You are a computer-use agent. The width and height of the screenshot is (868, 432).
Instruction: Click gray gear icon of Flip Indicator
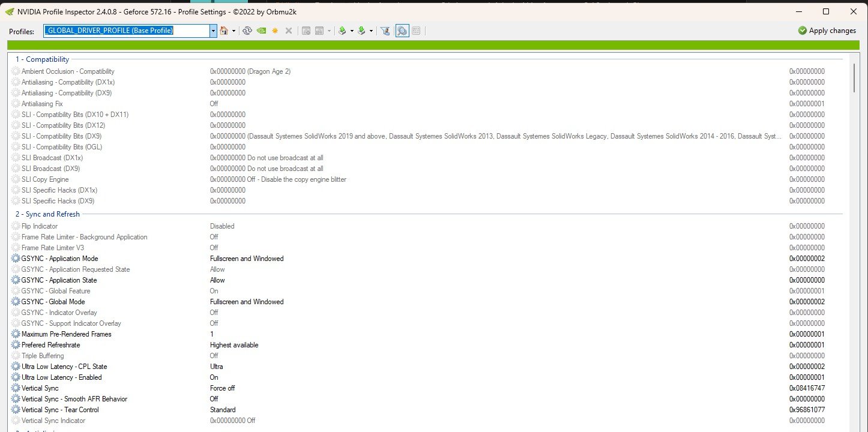(x=16, y=226)
